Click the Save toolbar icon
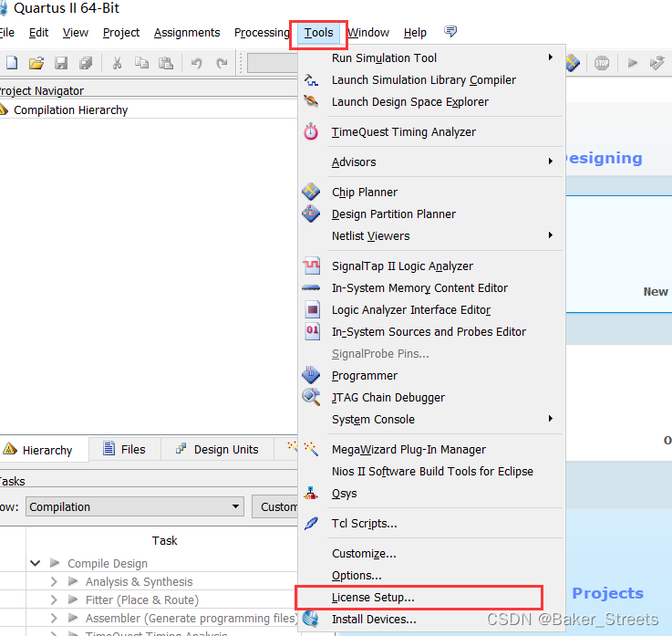Screen dimensions: 672x636 click(61, 64)
